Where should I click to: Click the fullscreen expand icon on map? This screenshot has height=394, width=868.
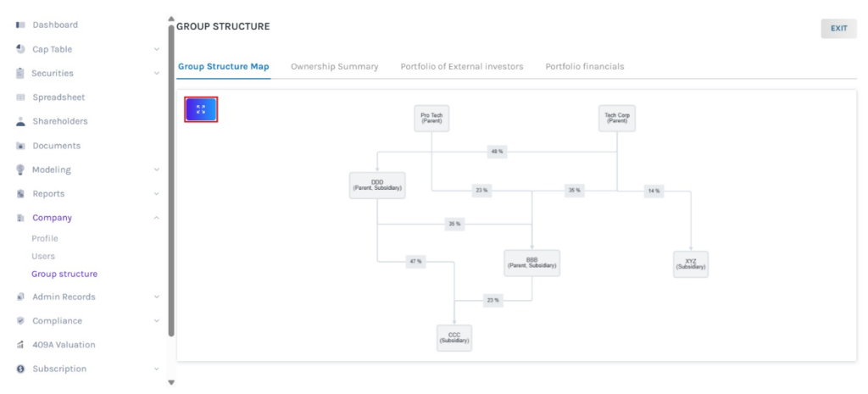click(201, 109)
